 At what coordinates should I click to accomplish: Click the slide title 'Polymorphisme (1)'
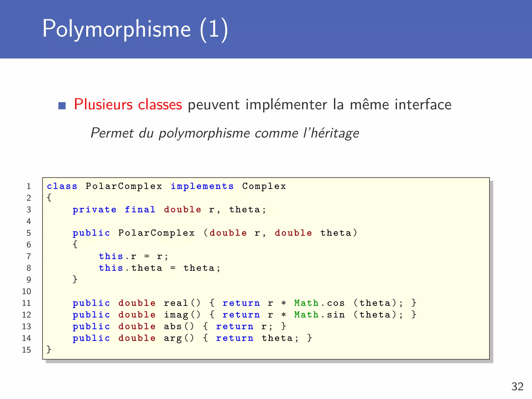pyautogui.click(x=135, y=29)
